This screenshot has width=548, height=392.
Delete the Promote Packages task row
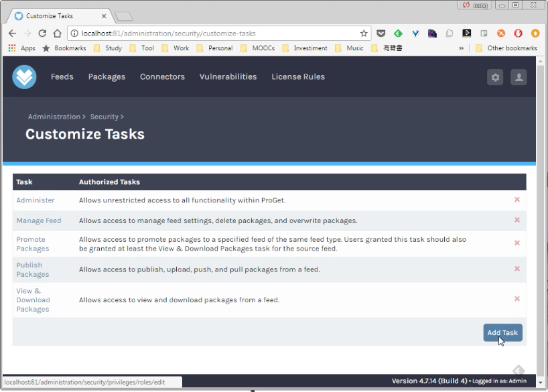tap(517, 243)
